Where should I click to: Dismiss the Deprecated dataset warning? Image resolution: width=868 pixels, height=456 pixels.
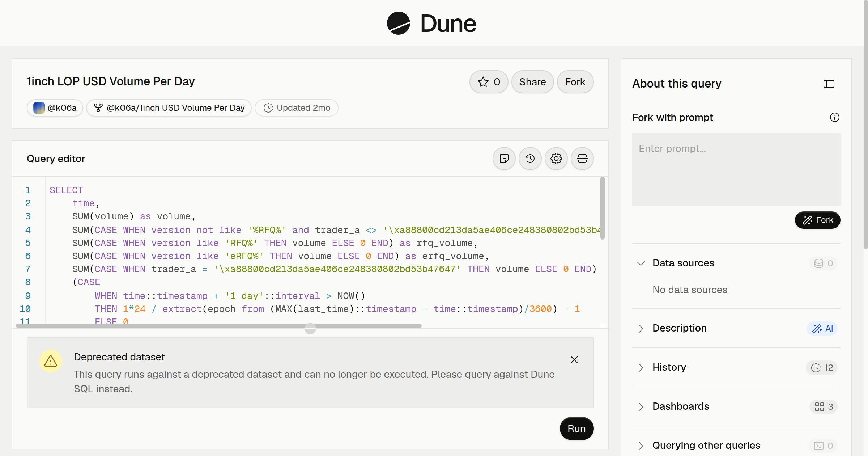574,360
